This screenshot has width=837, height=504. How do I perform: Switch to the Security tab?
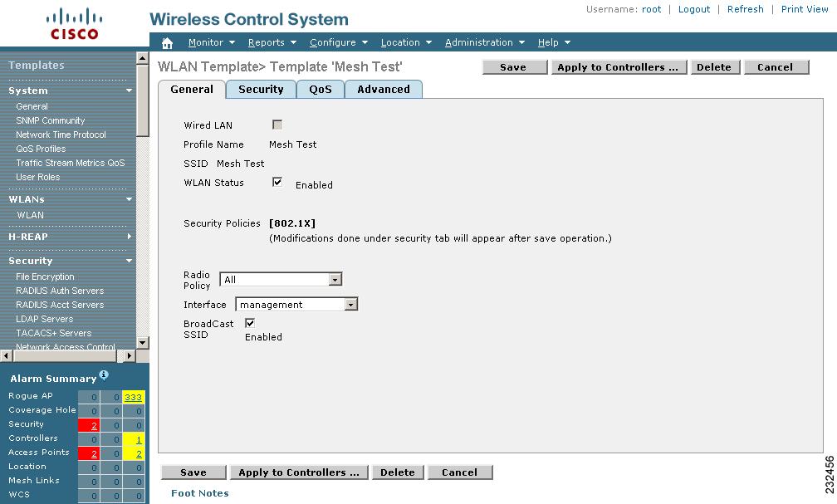coord(261,90)
